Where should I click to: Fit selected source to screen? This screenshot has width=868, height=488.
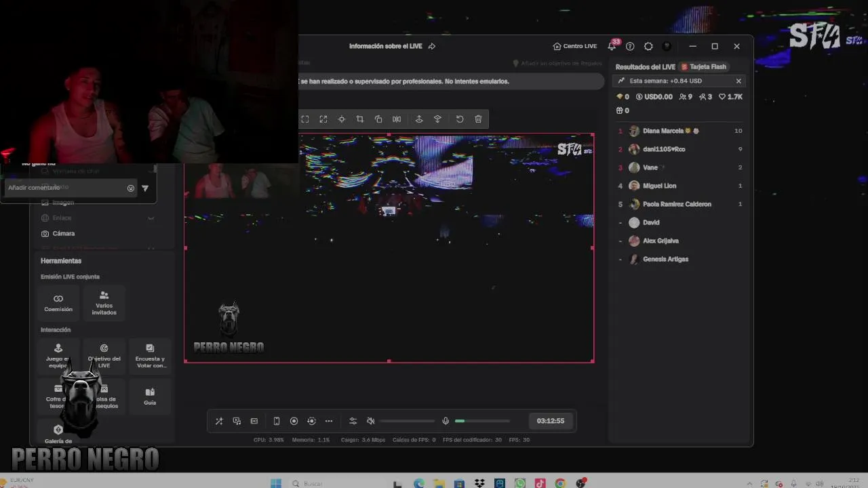pos(305,119)
